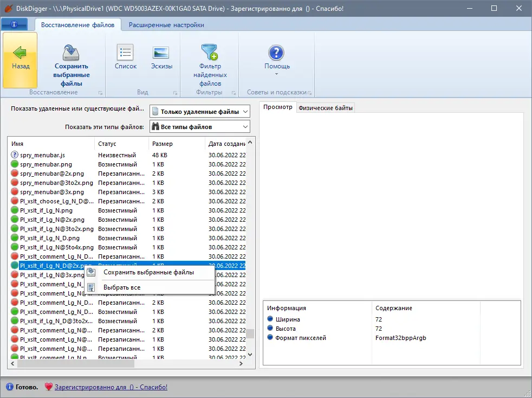Expand the Восстановление group dialog launcher

point(101,93)
